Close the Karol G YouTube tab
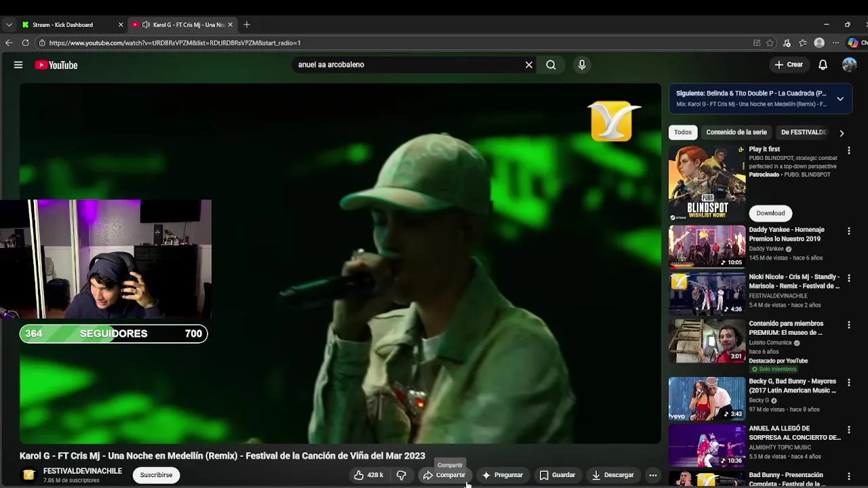 [x=230, y=24]
